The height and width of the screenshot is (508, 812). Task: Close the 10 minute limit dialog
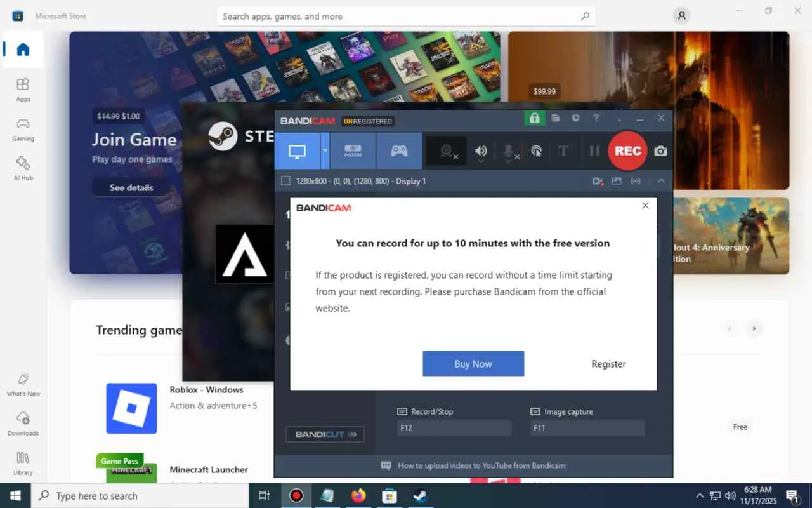pyautogui.click(x=645, y=206)
